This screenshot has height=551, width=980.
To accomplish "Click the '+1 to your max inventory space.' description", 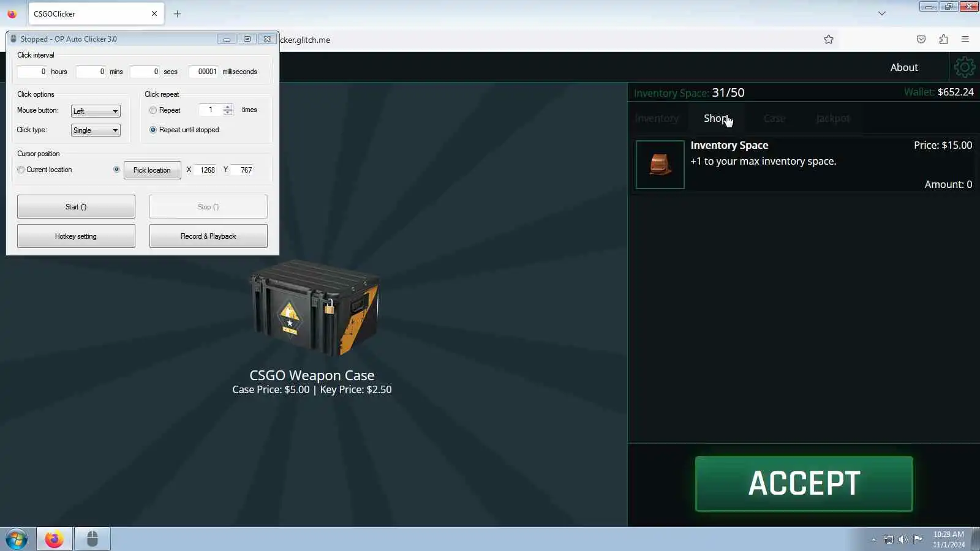I will (x=763, y=161).
